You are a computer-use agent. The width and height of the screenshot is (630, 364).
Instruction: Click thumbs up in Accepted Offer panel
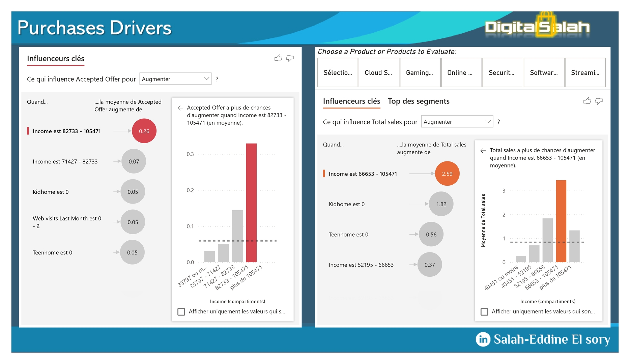tap(278, 58)
